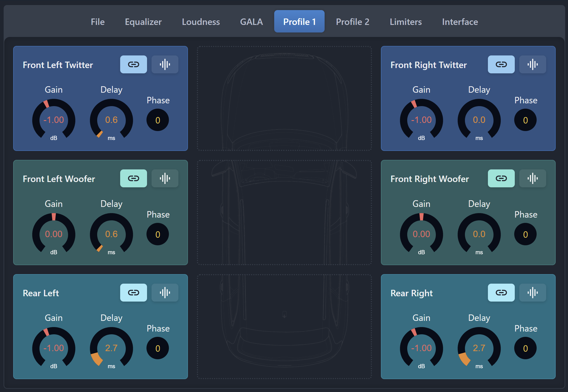Viewport: 568px width, 392px height.
Task: Click Rear Right Delay knob
Action: coord(479,348)
